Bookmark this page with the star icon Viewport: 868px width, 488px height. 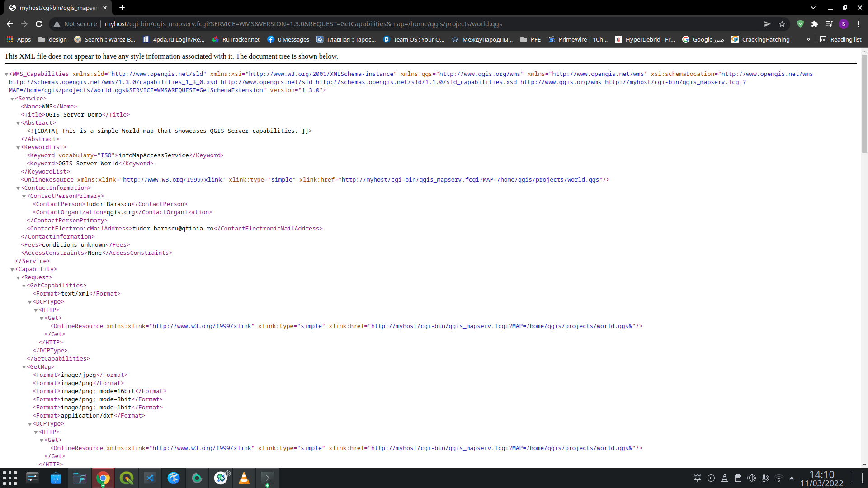(x=783, y=24)
